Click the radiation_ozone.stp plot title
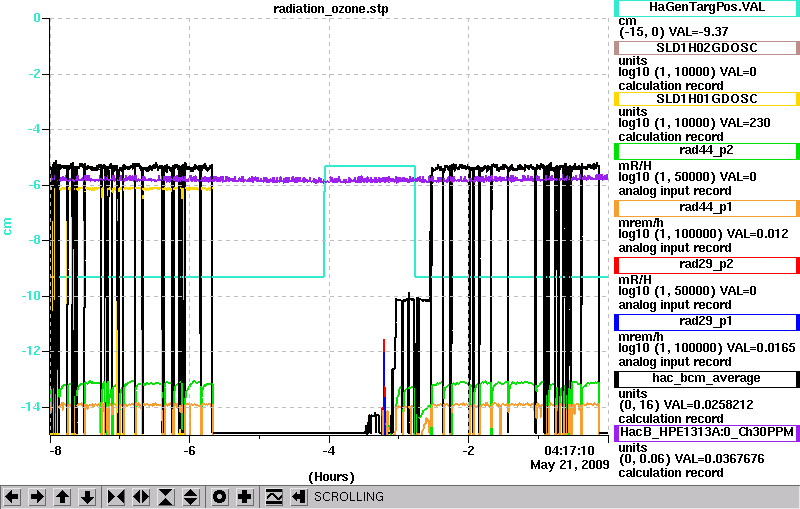Screen dimensions: 800x509 (x=330, y=9)
